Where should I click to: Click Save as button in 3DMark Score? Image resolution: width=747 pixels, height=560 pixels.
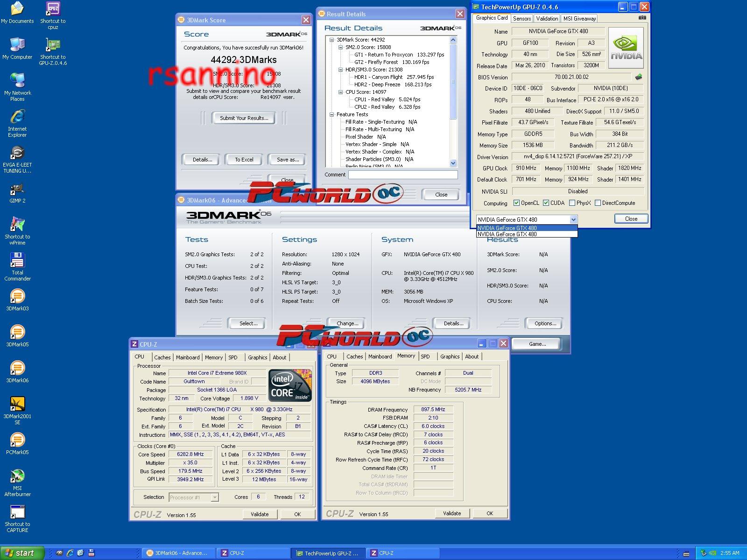pos(288,160)
